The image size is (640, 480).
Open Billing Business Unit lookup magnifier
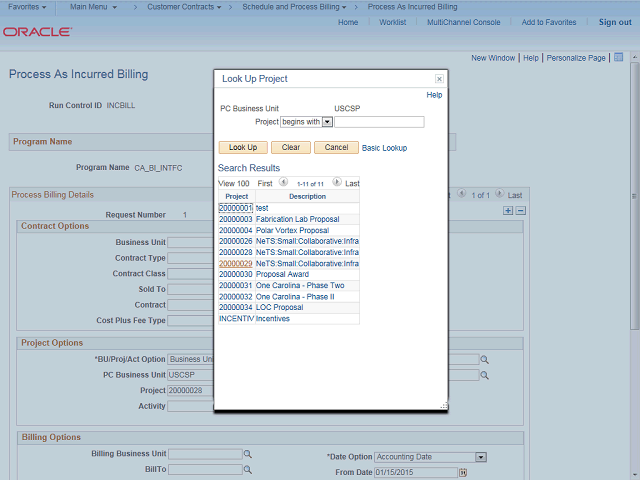[x=247, y=454]
